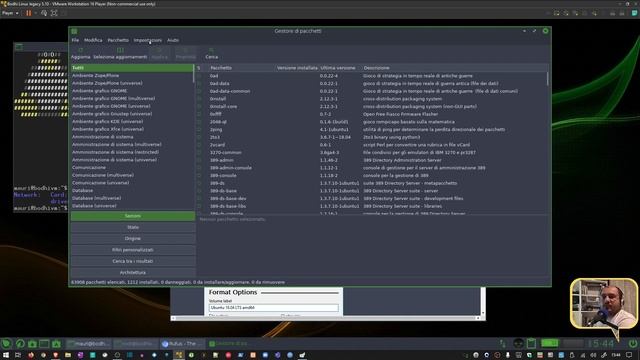Screen dimensions: 640x360
Task: Mark the status checkbox for 0ad-data-common
Action: coord(199,91)
